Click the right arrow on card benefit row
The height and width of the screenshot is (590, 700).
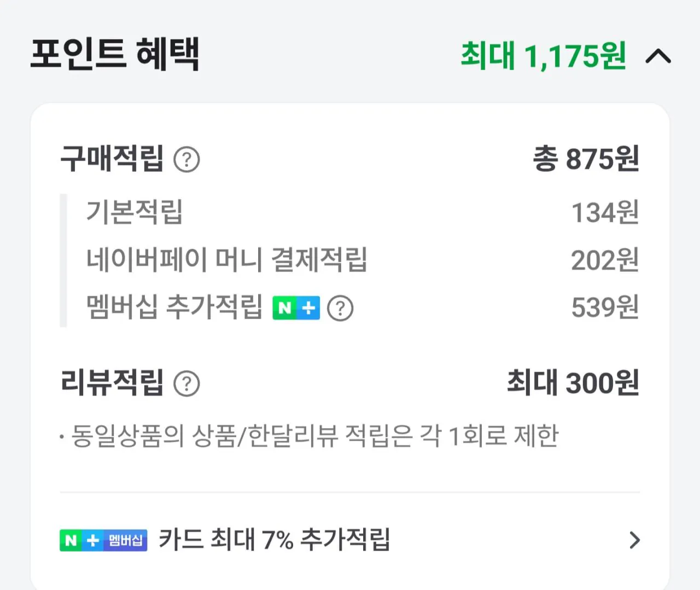point(634,541)
